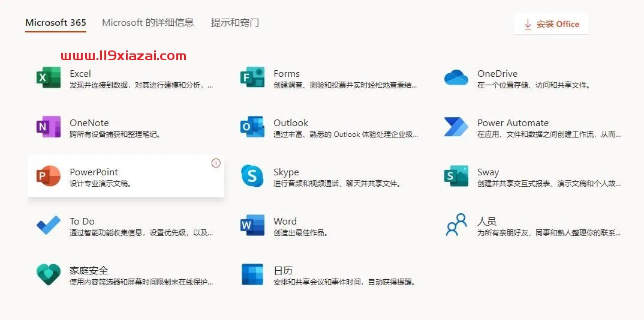Open the 家庭安全 heart shield icon
644x320 pixels.
click(x=49, y=274)
